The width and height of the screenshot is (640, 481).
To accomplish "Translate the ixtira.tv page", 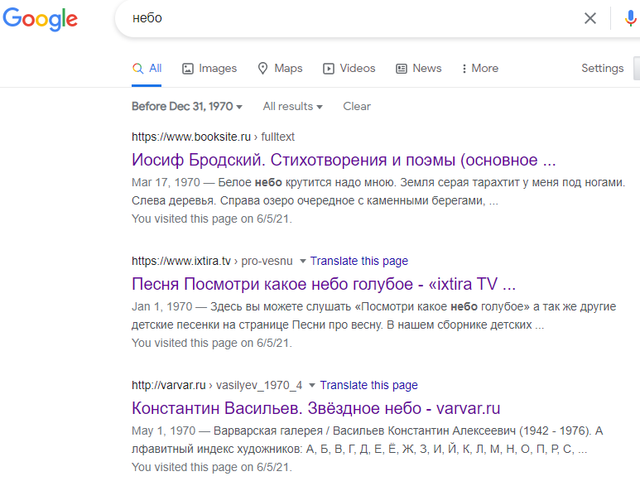I will [359, 261].
